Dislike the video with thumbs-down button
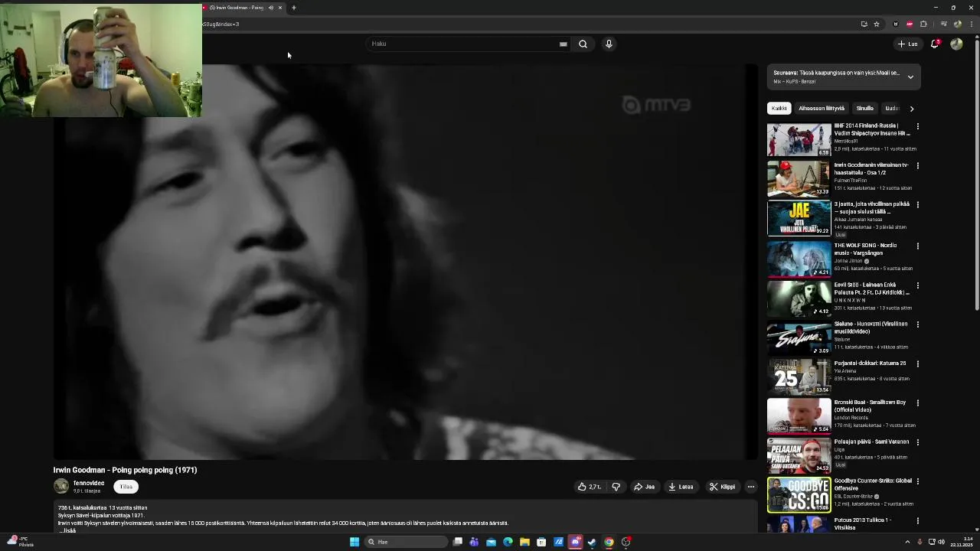980x551 pixels. click(616, 487)
